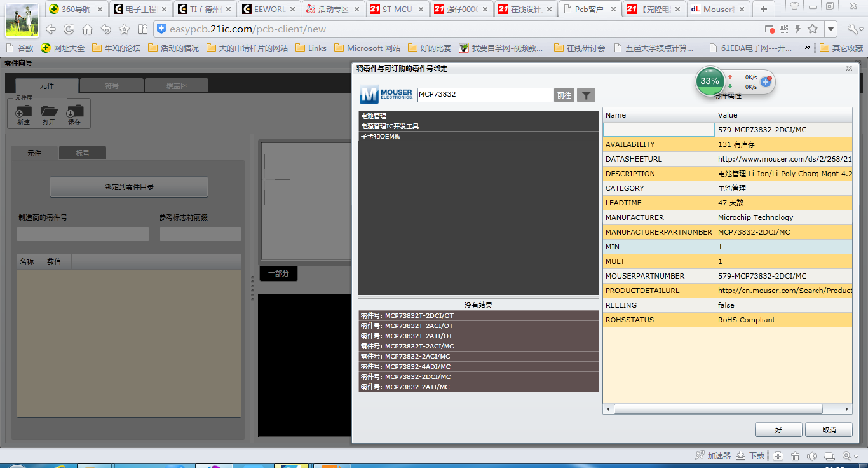Select part MCP73832-2DCI/MC in results

(x=478, y=376)
